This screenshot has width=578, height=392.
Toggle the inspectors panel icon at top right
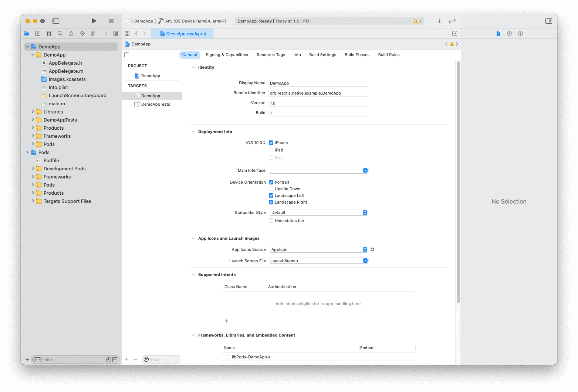click(549, 21)
